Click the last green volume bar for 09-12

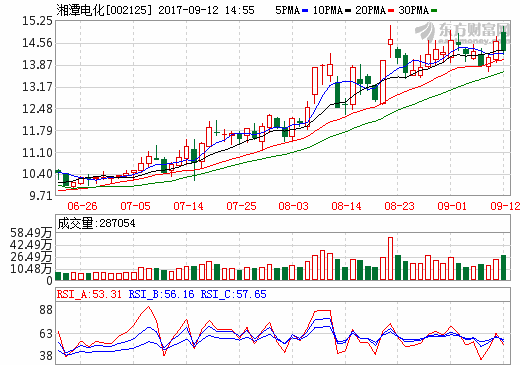click(x=503, y=267)
